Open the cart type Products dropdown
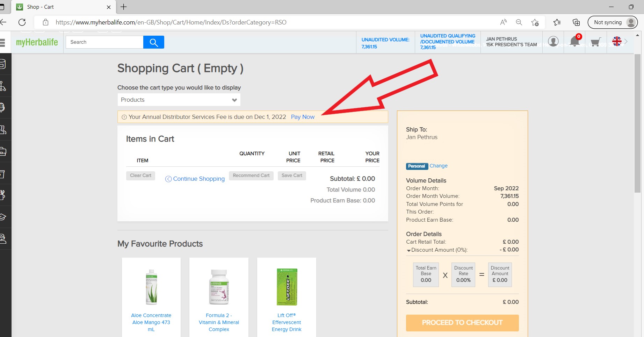644x337 pixels. point(179,100)
